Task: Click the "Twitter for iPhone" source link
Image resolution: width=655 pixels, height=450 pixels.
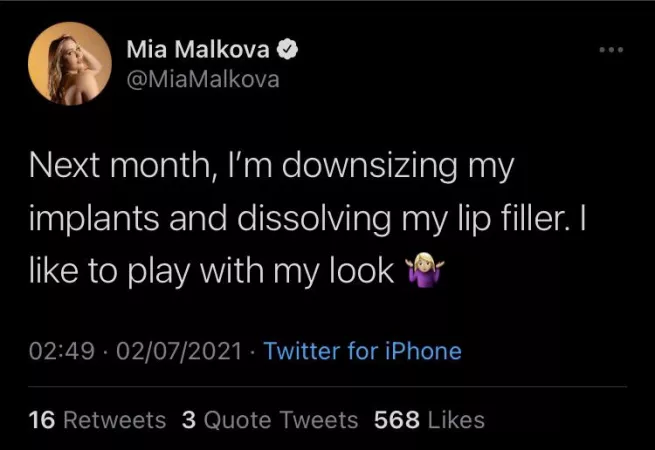Action: tap(362, 351)
